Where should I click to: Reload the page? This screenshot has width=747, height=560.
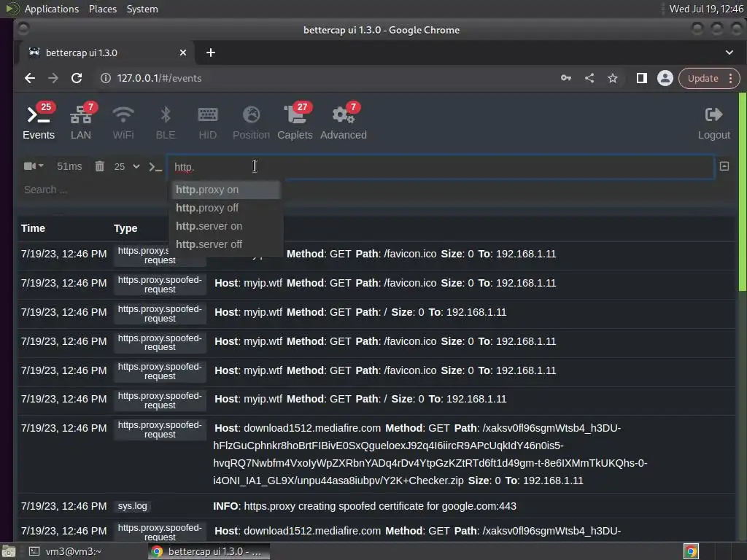pos(76,78)
